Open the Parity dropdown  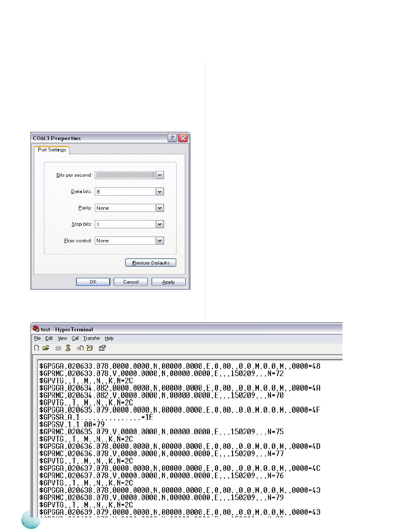[x=160, y=208]
